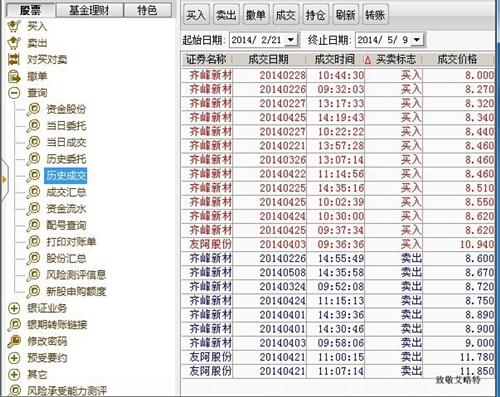The image size is (500, 397).
Task: Switch to the 特色 tab
Action: 147,10
